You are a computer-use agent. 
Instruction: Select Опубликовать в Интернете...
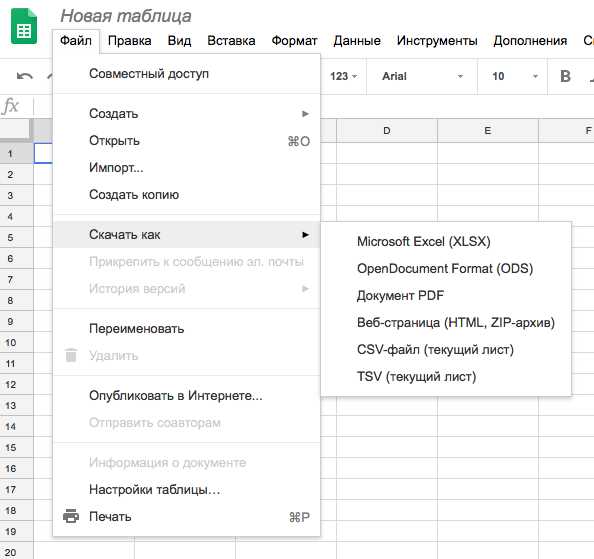(x=186, y=395)
